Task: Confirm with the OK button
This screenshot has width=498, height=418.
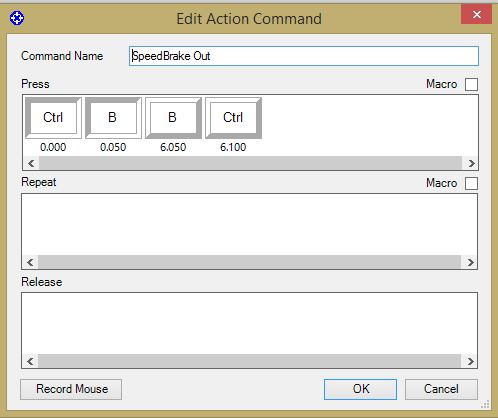Action: click(x=360, y=389)
